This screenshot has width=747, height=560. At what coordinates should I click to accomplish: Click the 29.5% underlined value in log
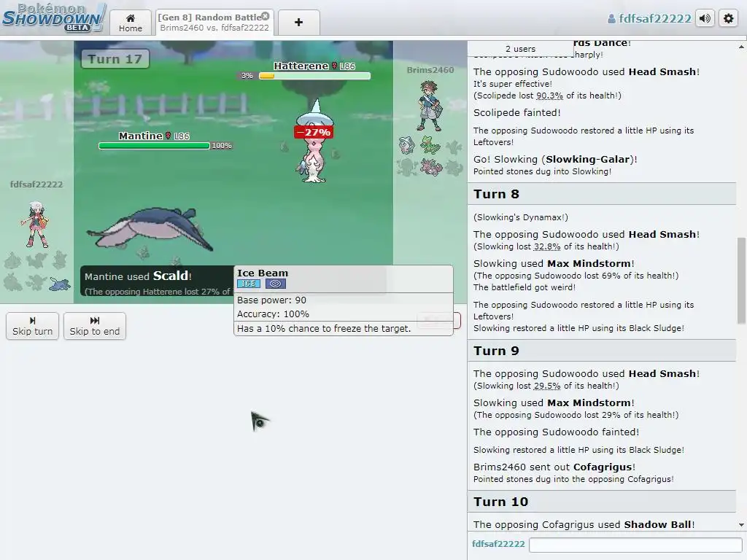point(547,386)
